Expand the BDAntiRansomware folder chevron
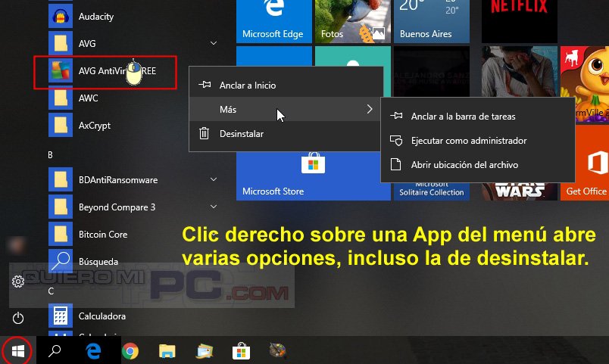Screen dimensions: 609x364 point(214,179)
